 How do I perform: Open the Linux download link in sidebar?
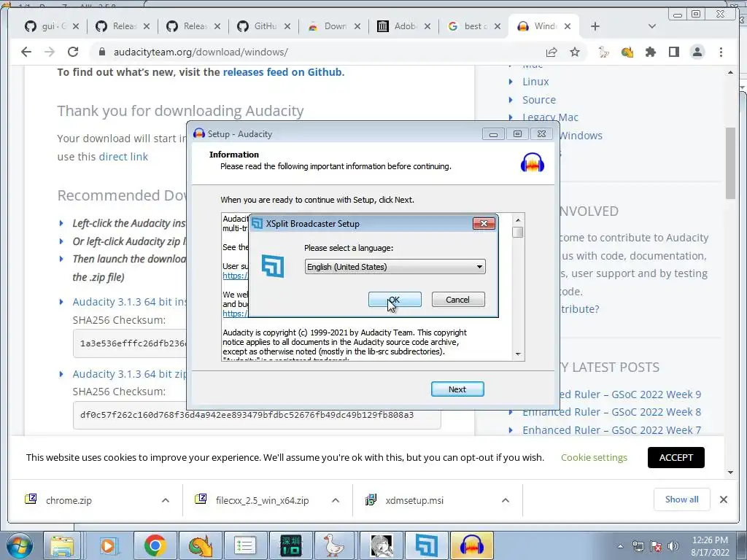[535, 82]
